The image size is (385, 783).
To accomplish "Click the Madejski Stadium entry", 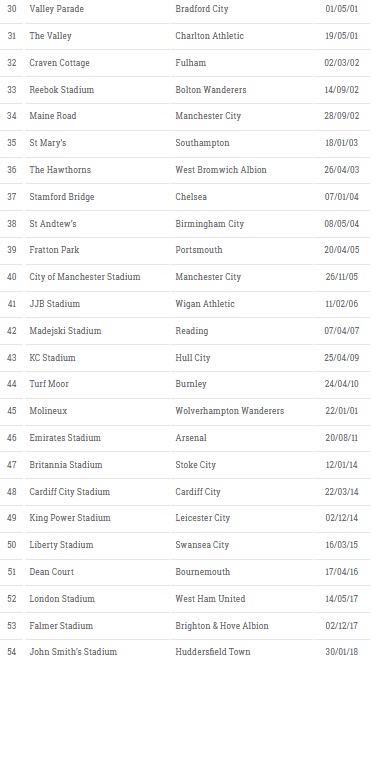I will click(x=65, y=331).
